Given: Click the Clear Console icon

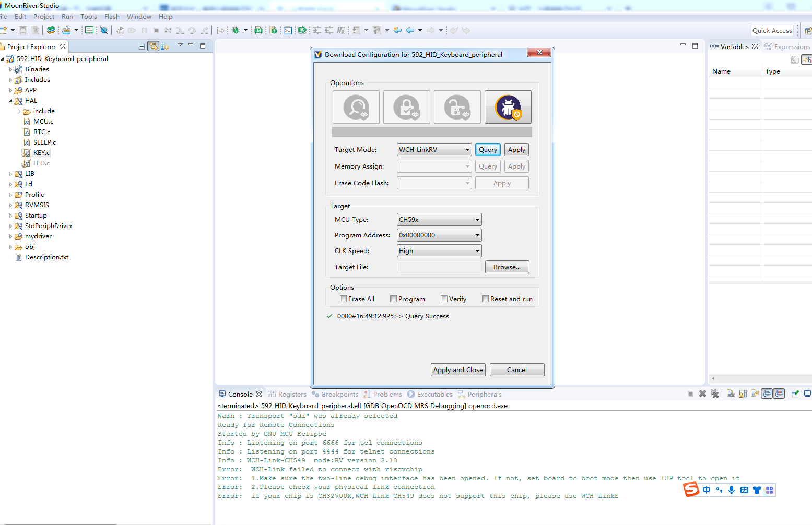Looking at the screenshot, I should pyautogui.click(x=731, y=393).
